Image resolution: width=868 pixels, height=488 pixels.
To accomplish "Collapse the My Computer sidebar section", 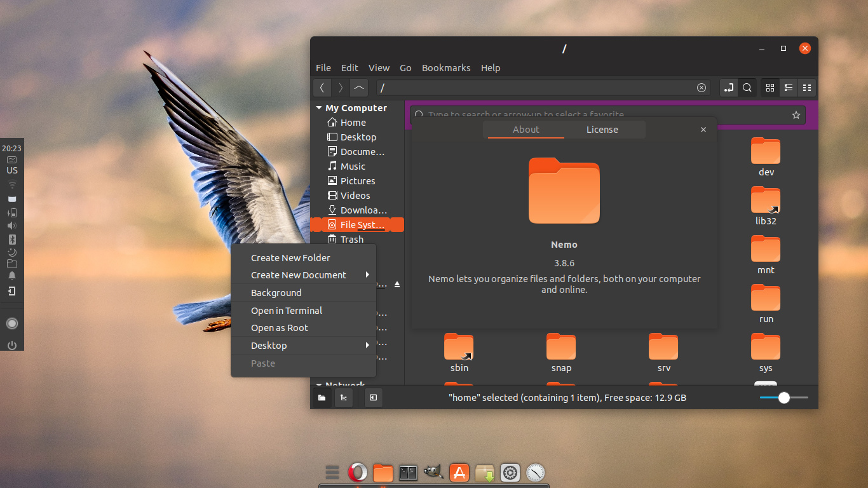I will (319, 108).
